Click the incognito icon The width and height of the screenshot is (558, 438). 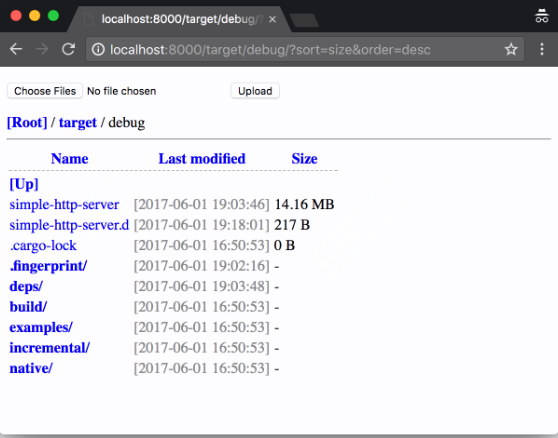[542, 16]
